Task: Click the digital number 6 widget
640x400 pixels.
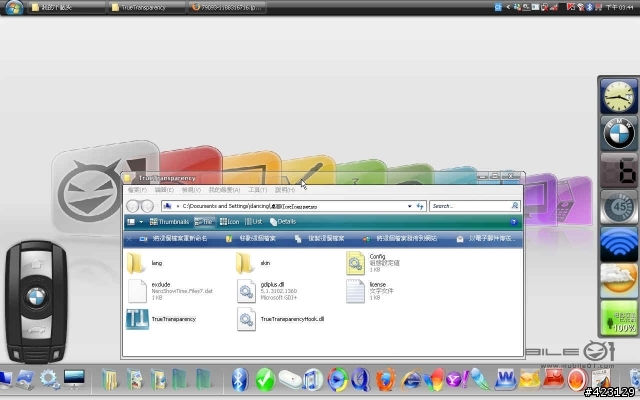Action: click(x=619, y=171)
